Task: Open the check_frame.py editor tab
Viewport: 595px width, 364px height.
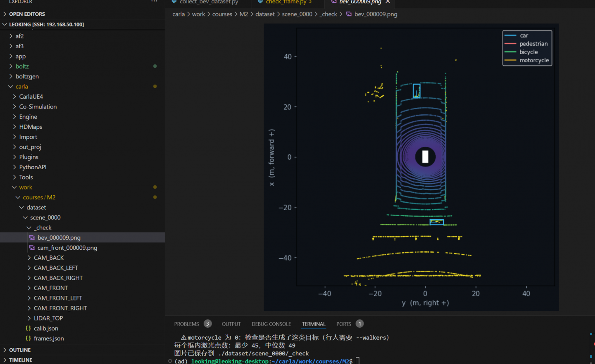Action: [x=286, y=2]
